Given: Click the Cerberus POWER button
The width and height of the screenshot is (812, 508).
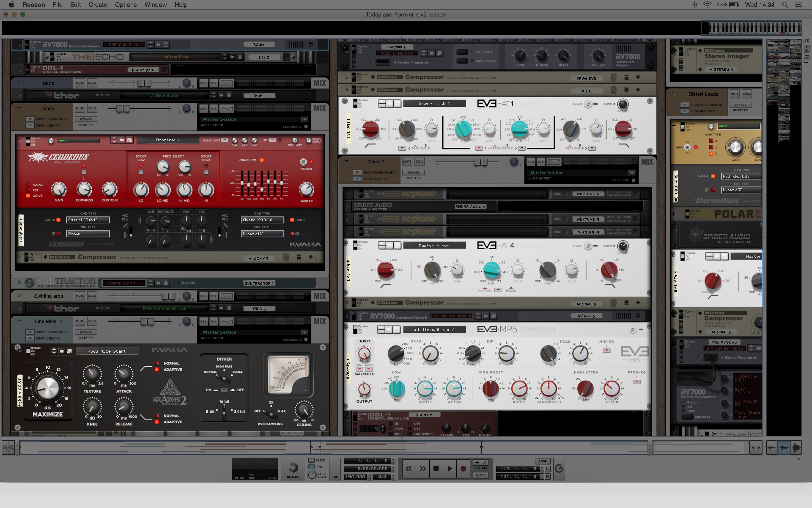Looking at the screenshot, I should pos(303,162).
